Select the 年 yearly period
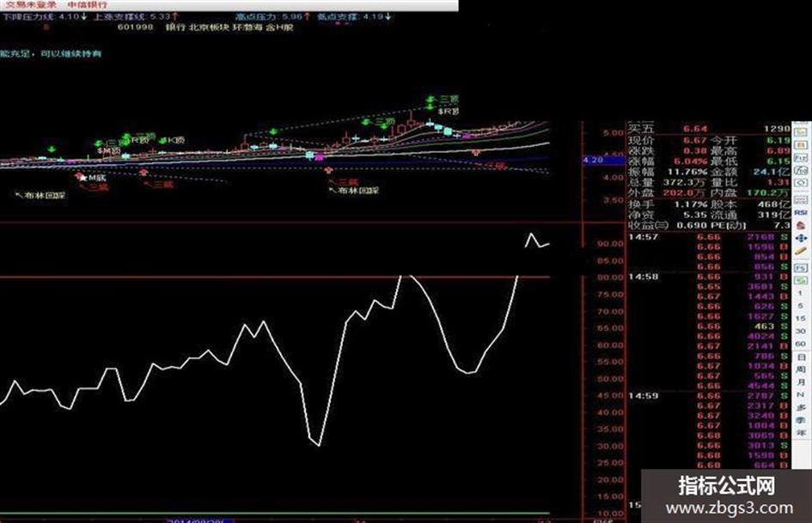 pyautogui.click(x=801, y=432)
